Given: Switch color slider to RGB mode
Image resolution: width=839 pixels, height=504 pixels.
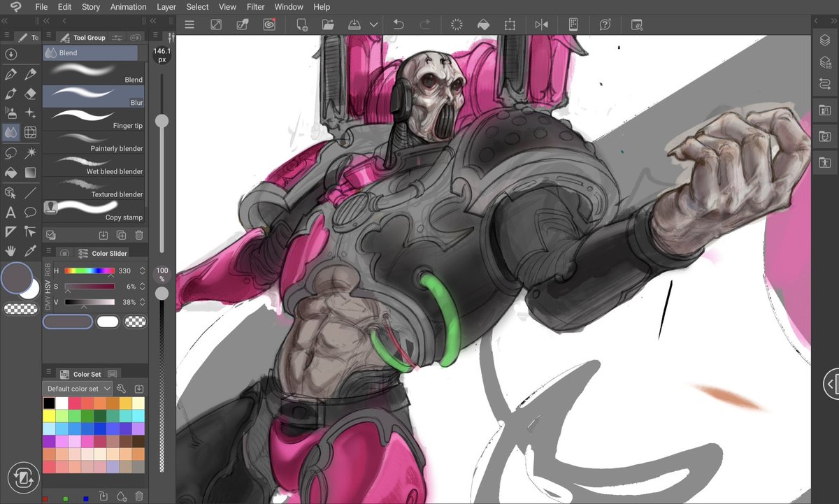Looking at the screenshot, I should click(x=48, y=270).
